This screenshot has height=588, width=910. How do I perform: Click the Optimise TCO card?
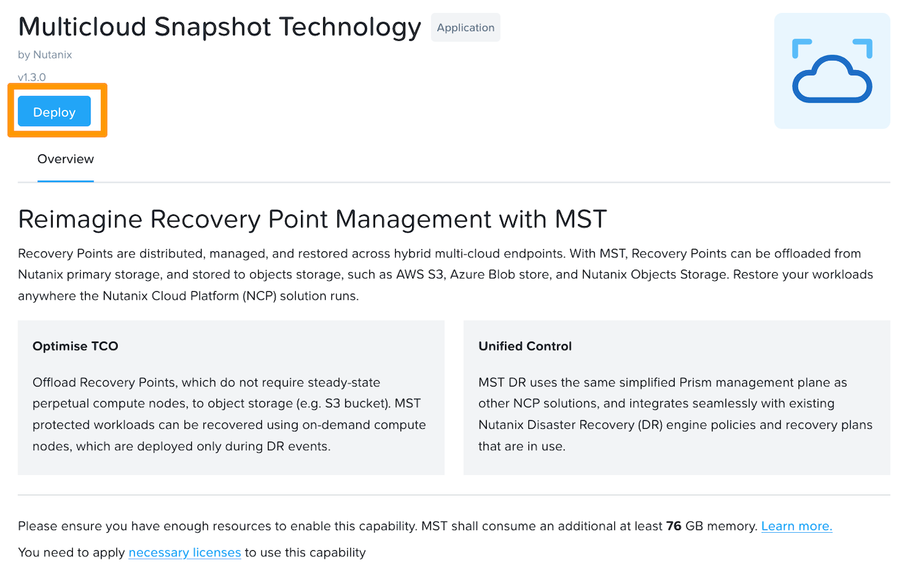click(231, 398)
